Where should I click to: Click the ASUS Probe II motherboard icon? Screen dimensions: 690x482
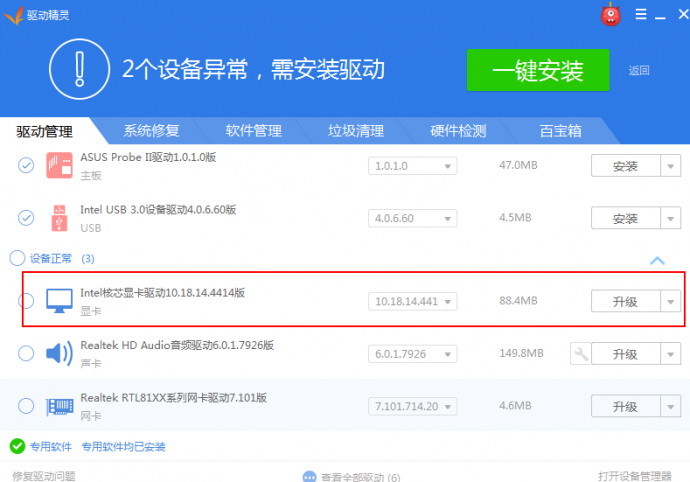pos(59,165)
